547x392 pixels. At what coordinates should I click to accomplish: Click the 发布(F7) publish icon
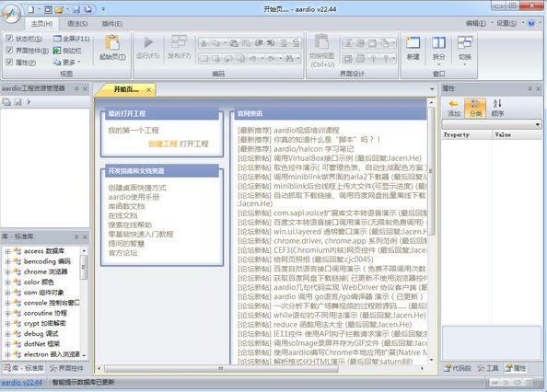click(x=179, y=41)
